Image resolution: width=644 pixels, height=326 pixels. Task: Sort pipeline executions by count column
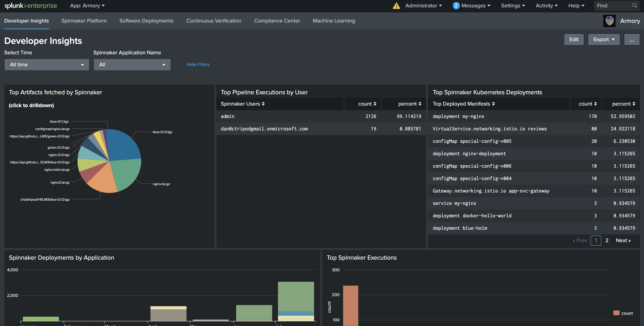(367, 104)
